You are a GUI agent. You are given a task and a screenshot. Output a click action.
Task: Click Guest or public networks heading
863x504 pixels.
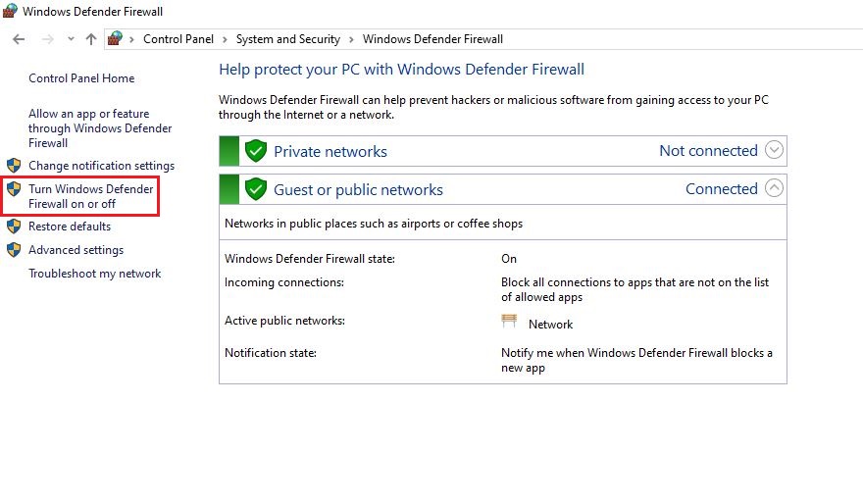(358, 190)
